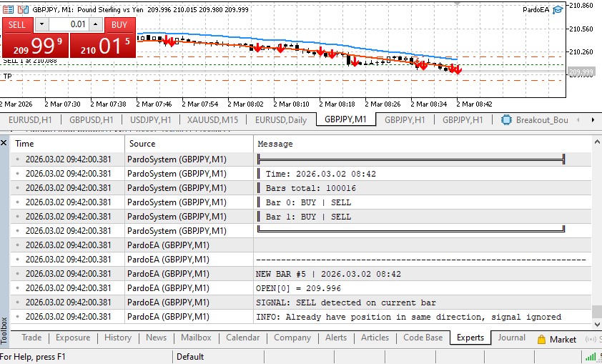Click the 210.860 price axis label
This screenshot has width=602, height=364.
[582, 6]
